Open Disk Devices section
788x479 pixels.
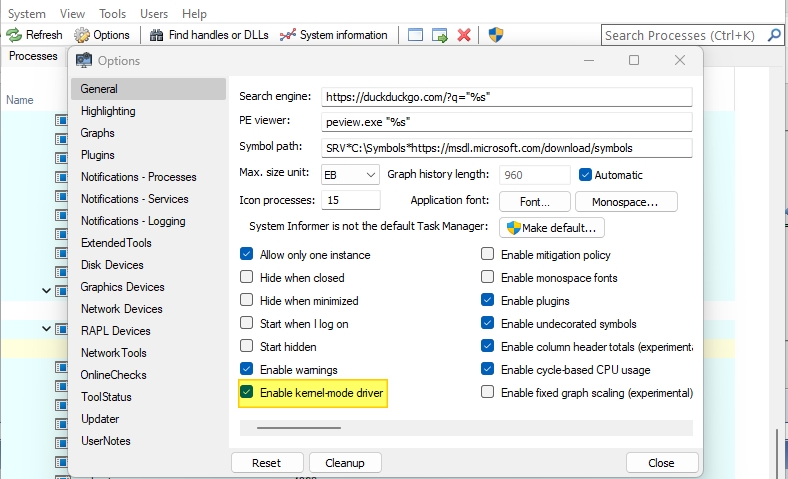tap(148, 265)
